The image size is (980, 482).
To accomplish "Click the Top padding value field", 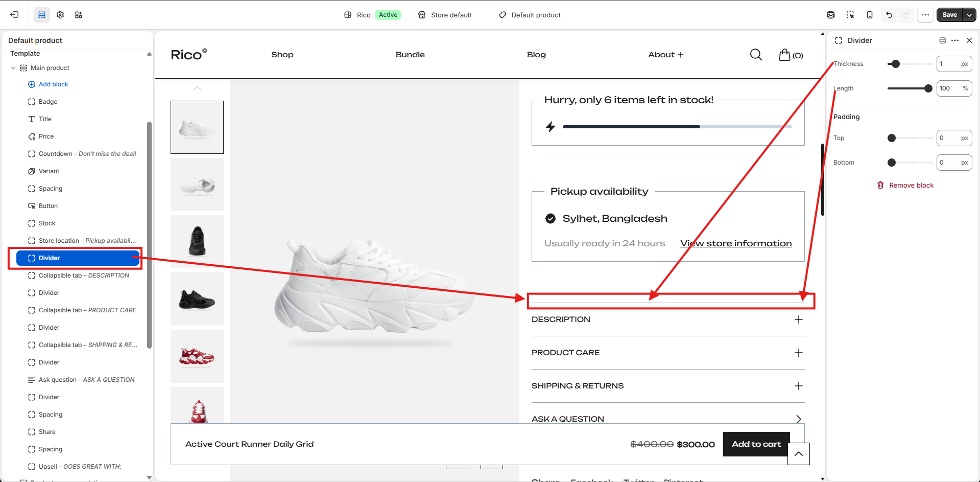I will pyautogui.click(x=954, y=138).
